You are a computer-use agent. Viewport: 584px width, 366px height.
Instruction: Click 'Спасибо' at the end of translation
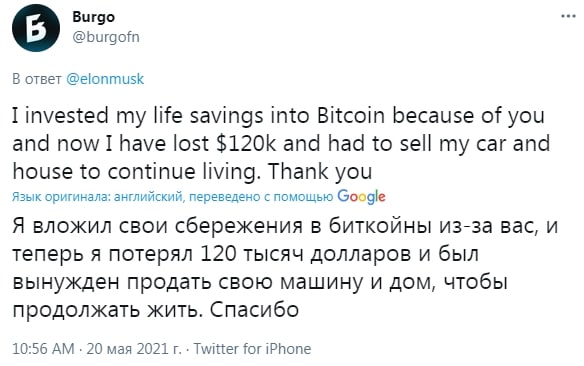click(254, 309)
